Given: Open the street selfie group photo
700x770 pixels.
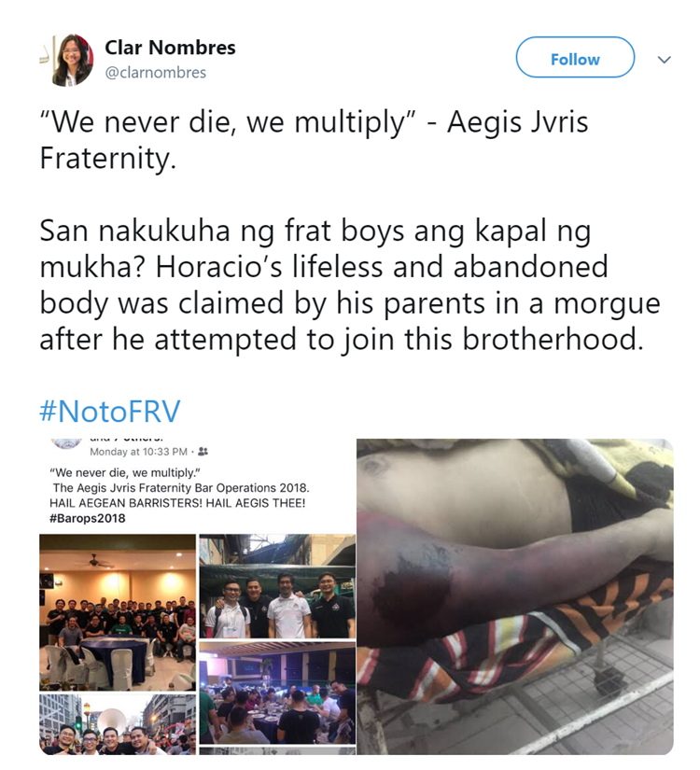Looking at the screenshot, I should click(118, 724).
